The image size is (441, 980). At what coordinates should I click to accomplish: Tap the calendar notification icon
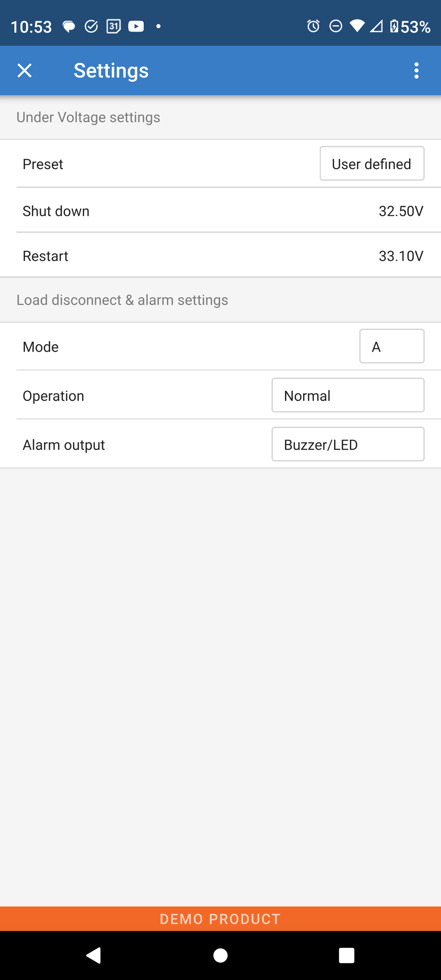(x=114, y=27)
